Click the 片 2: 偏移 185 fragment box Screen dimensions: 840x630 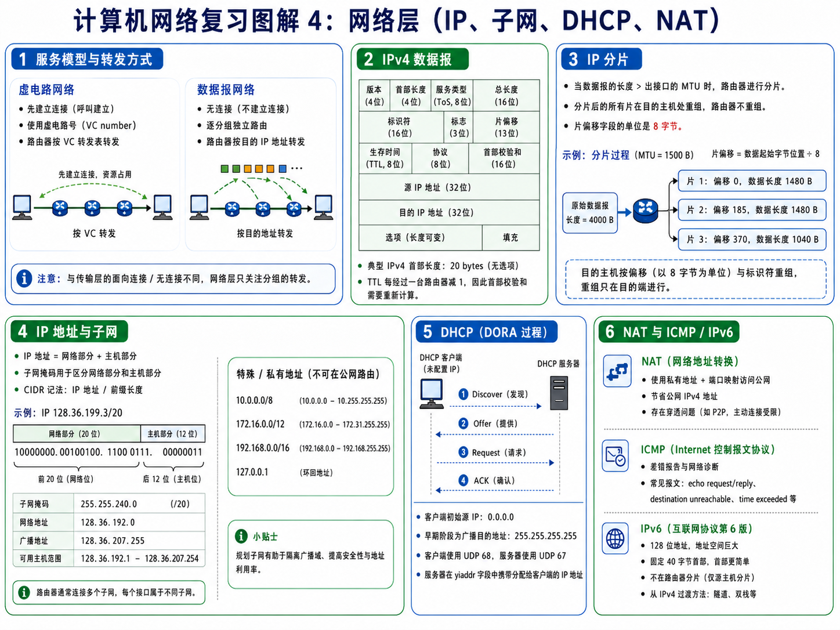coord(752,209)
